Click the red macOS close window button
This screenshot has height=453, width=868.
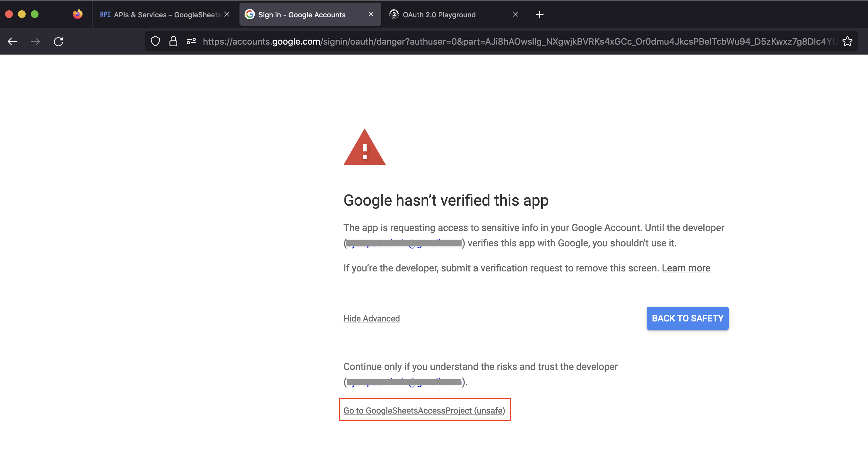click(x=9, y=14)
